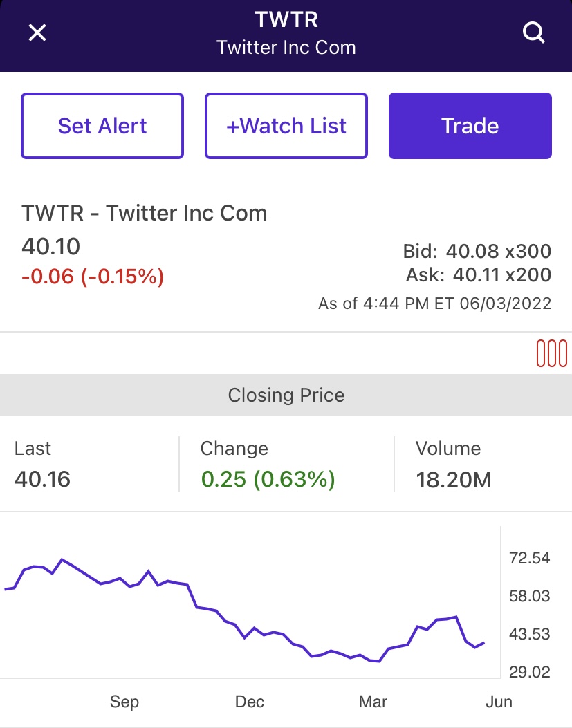Tap the Change value 0.25 (0.63%)

click(x=268, y=479)
